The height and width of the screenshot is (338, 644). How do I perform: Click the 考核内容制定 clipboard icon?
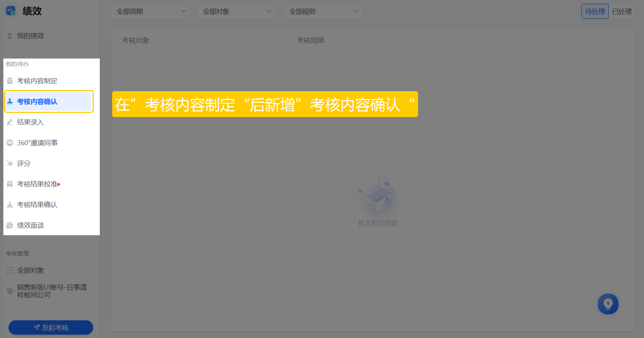10,81
